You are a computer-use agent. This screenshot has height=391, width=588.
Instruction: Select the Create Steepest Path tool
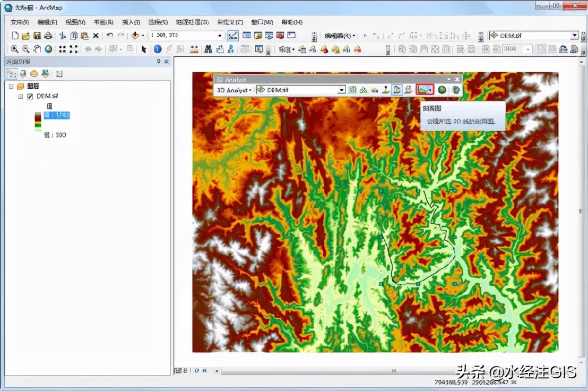click(364, 90)
